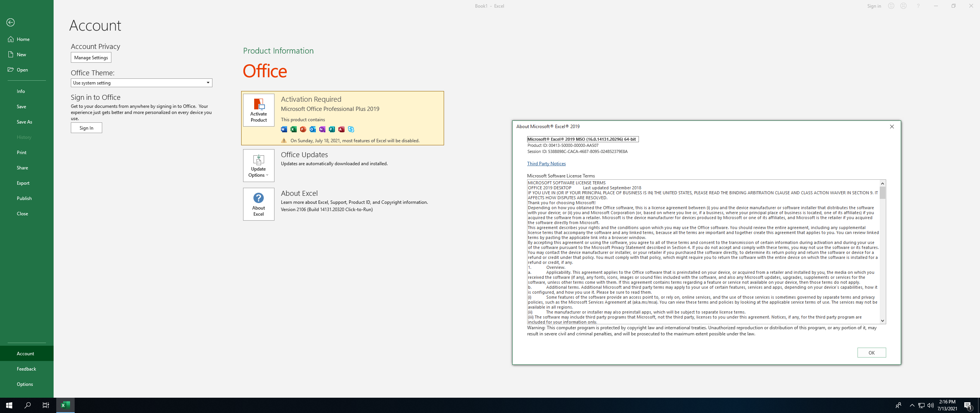This screenshot has width=980, height=413.
Task: Click the version line Microsoft Excel 2019 MSO
Action: (583, 139)
